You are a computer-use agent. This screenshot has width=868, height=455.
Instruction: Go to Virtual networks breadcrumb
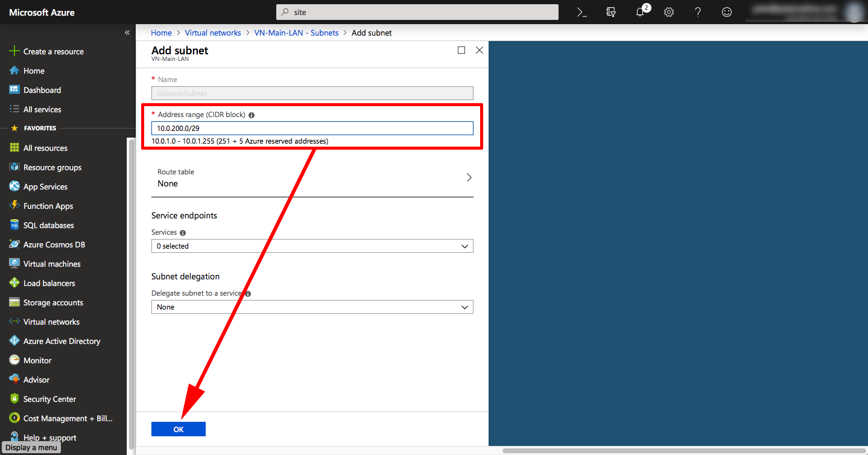coord(213,33)
